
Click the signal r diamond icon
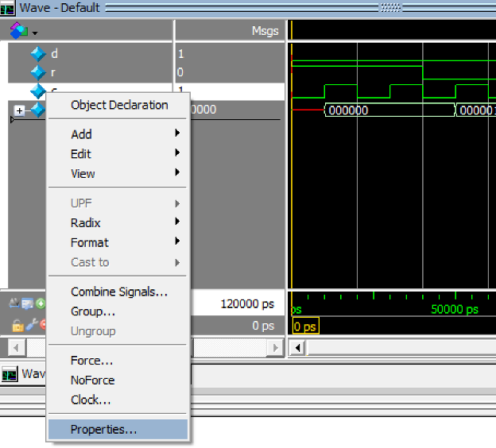tap(37, 72)
